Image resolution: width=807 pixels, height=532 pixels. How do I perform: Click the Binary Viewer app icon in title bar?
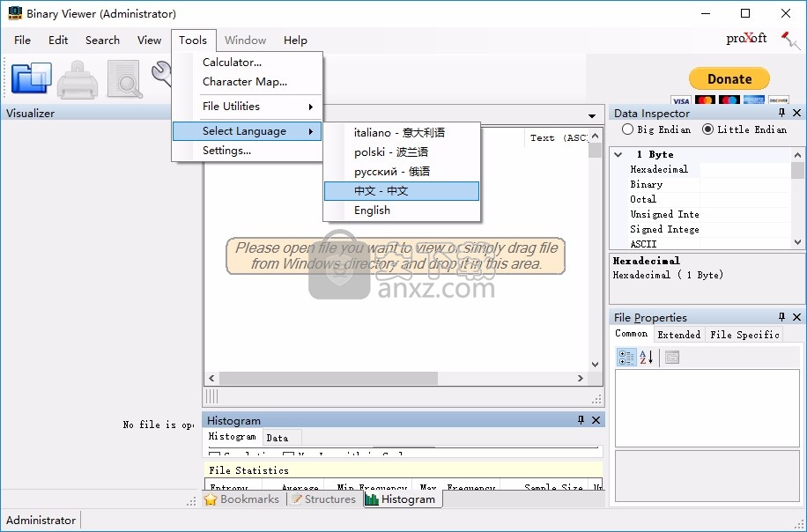tap(14, 13)
